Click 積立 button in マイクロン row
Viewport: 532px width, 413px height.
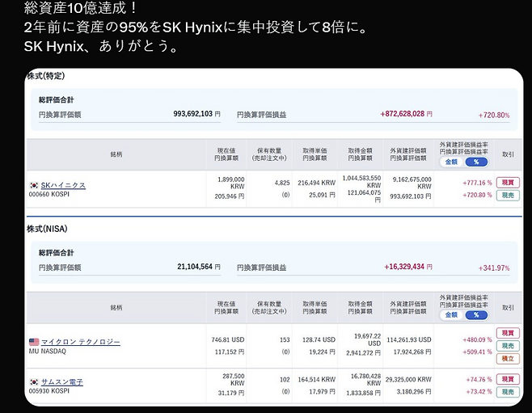click(x=508, y=358)
